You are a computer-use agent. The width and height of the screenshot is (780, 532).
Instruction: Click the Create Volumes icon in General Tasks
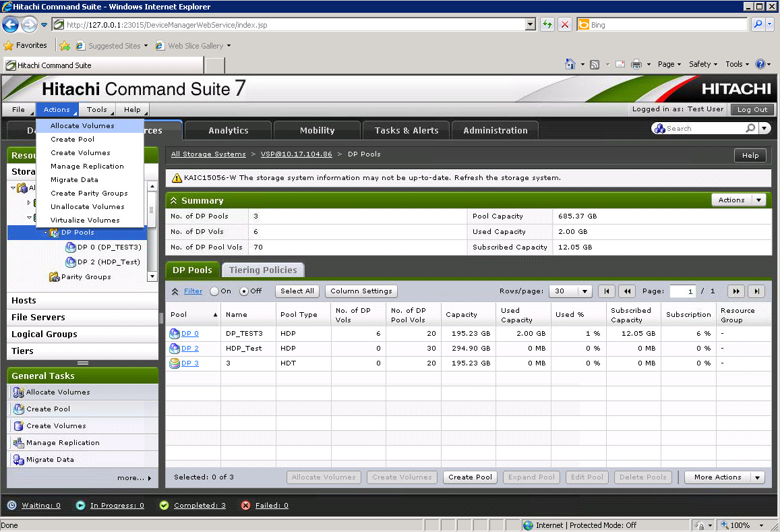[19, 426]
